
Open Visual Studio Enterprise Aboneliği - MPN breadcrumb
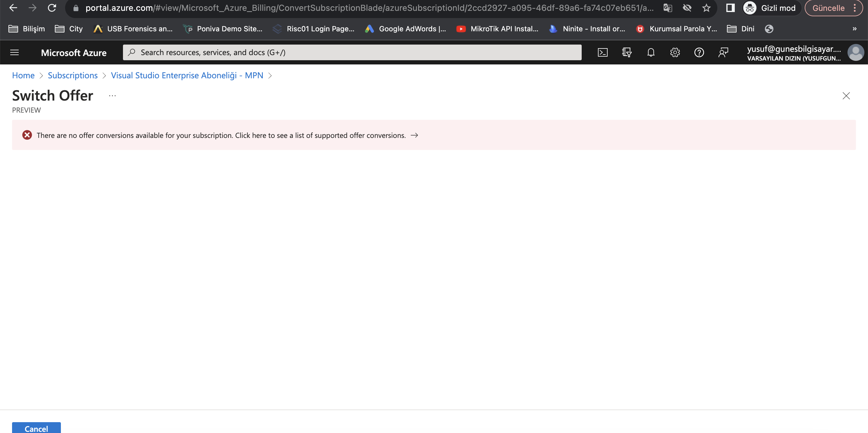pos(187,75)
